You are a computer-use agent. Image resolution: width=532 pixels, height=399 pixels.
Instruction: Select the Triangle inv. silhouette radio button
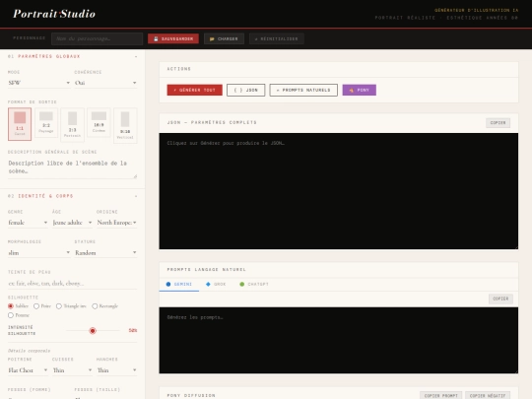59,306
